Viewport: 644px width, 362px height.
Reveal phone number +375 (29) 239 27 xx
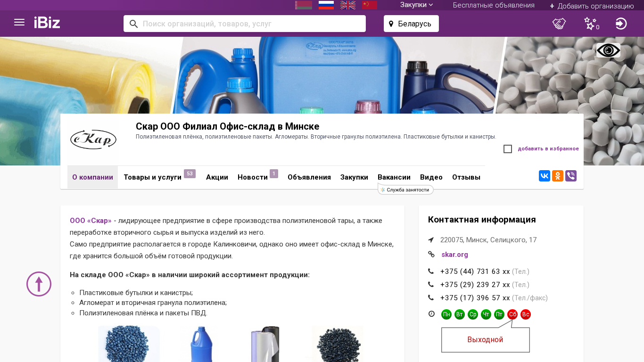[x=475, y=285]
